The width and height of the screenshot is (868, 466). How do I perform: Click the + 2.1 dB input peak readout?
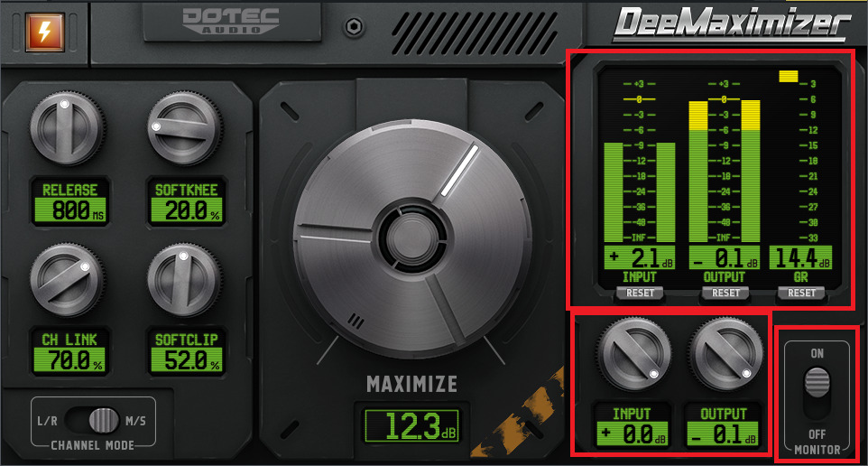640,257
